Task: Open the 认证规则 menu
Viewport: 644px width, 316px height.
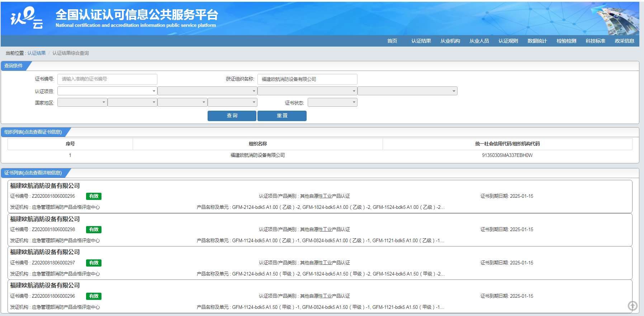Action: pos(508,41)
